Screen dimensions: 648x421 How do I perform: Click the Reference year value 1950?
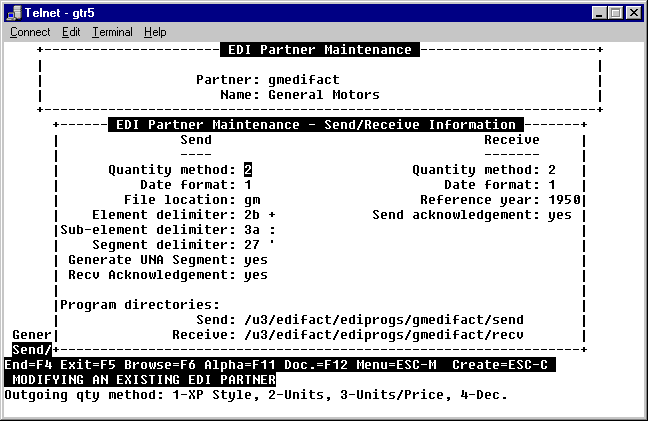[x=564, y=200]
